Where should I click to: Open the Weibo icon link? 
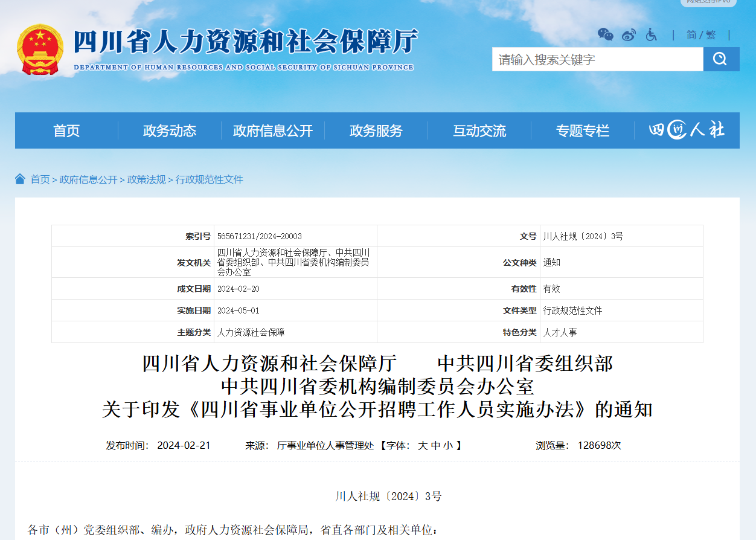pyautogui.click(x=629, y=34)
